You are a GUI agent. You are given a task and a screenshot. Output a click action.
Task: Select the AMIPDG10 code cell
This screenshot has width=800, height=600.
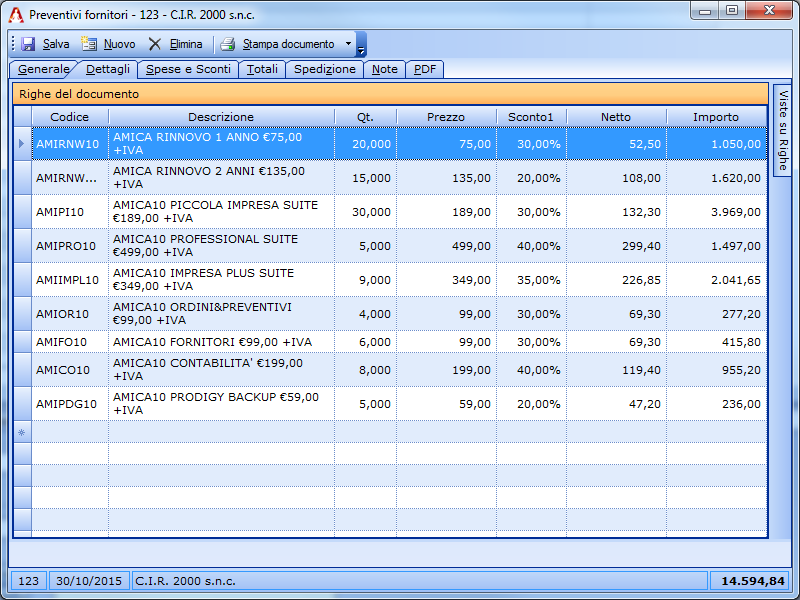70,404
